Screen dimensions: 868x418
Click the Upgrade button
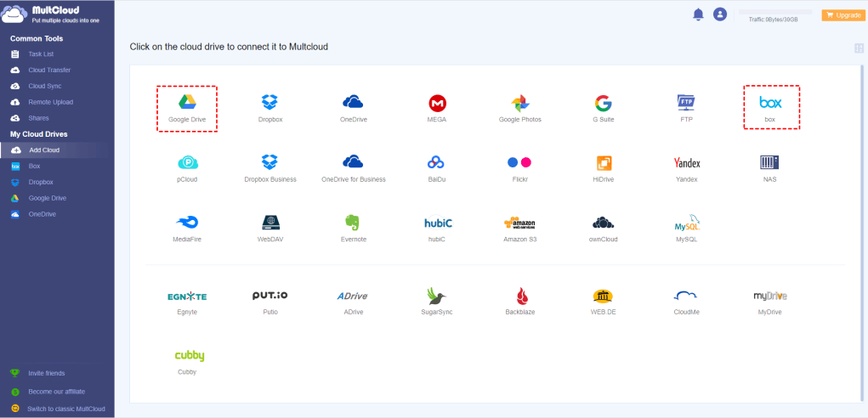tap(842, 15)
